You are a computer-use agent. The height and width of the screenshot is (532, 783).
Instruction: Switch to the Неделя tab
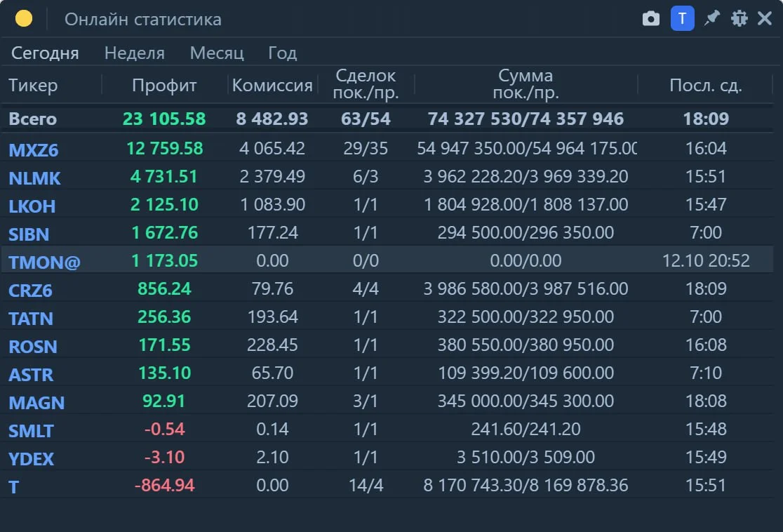pos(134,53)
